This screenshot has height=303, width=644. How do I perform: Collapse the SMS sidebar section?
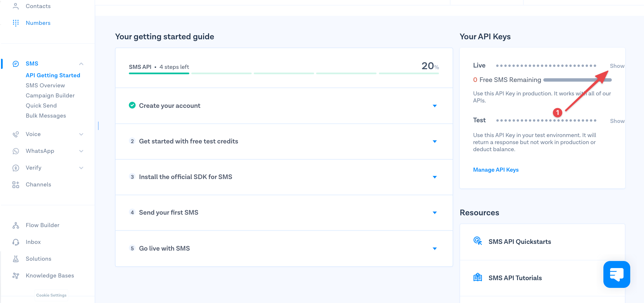pyautogui.click(x=81, y=64)
